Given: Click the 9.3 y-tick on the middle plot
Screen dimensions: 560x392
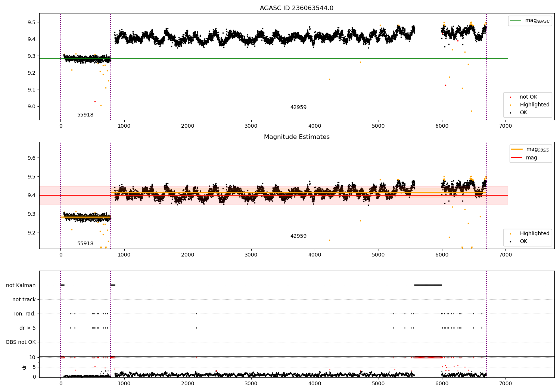Looking at the screenshot, I should pos(31,214).
